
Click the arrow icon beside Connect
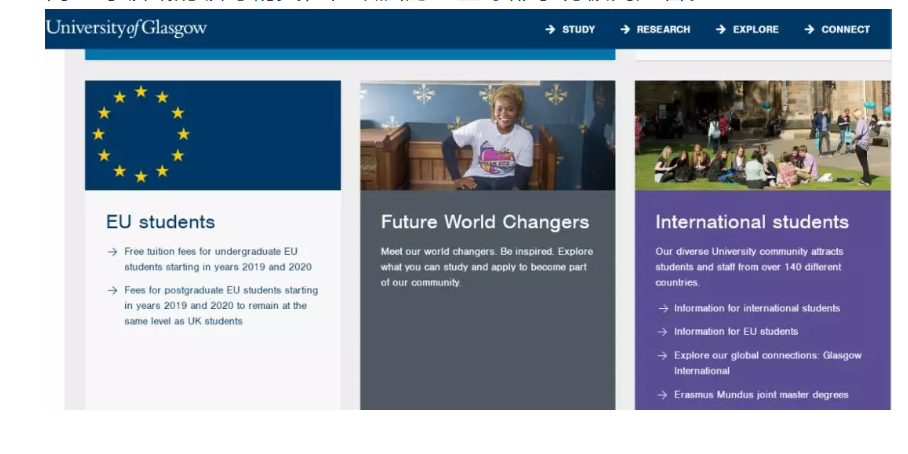tap(810, 30)
